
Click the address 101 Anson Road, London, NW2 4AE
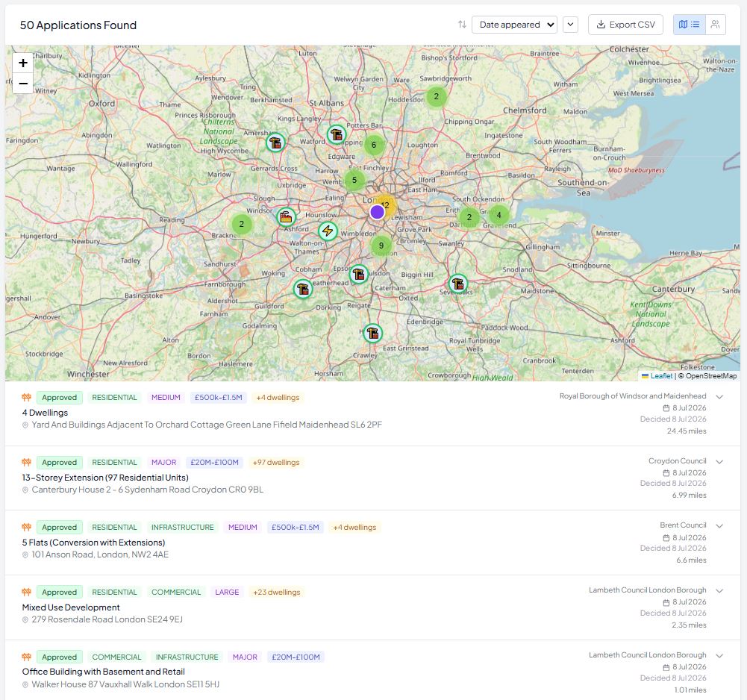click(100, 554)
